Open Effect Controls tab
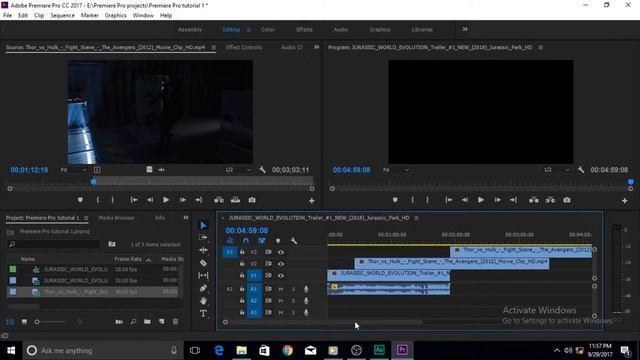 point(244,47)
